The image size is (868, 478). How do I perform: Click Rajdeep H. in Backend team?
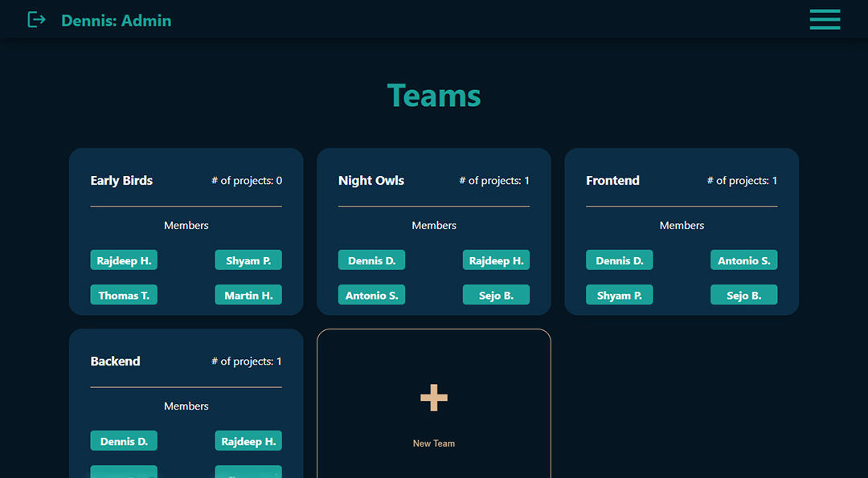coord(248,441)
